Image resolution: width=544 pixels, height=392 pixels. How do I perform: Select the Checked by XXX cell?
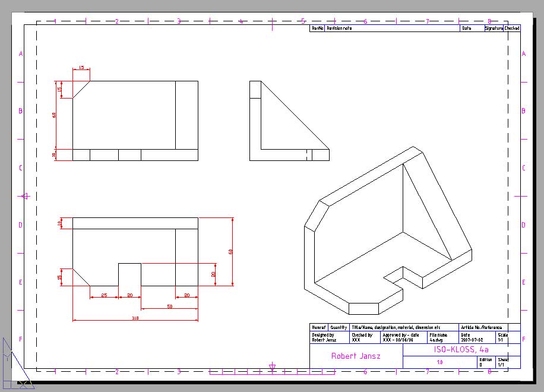(365, 337)
